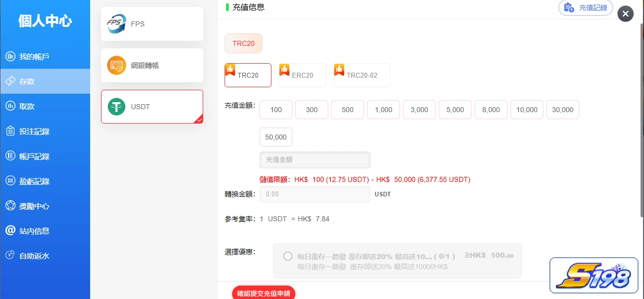The image size is (644, 299).
Task: Click the green USDT Tether icon
Action: click(x=117, y=107)
